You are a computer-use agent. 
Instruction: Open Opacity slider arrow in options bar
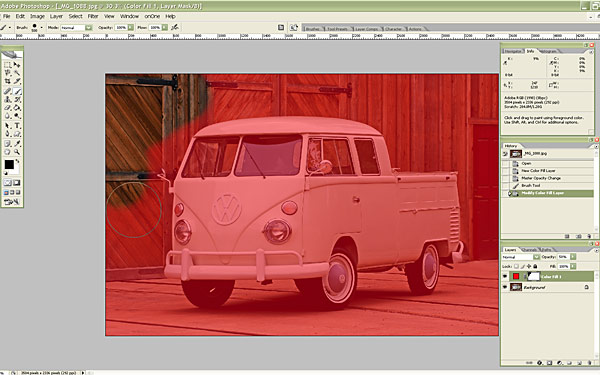131,28
